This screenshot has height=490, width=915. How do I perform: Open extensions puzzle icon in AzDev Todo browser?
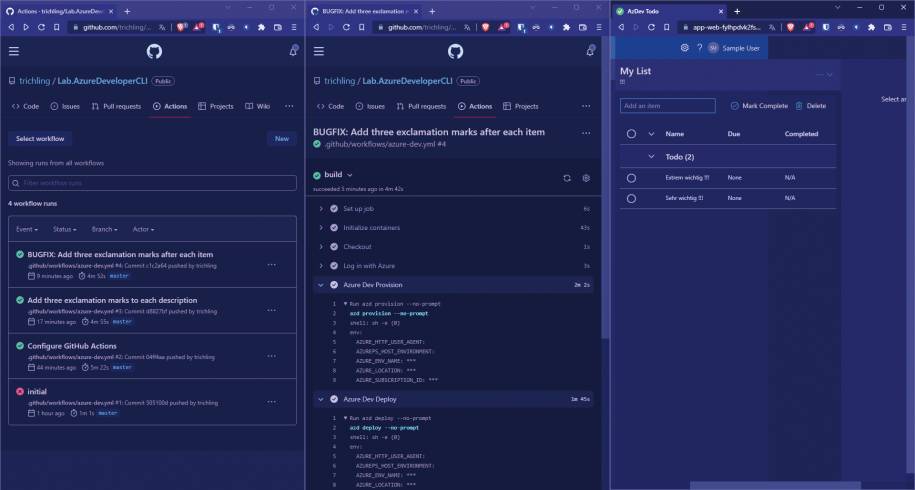(871, 27)
